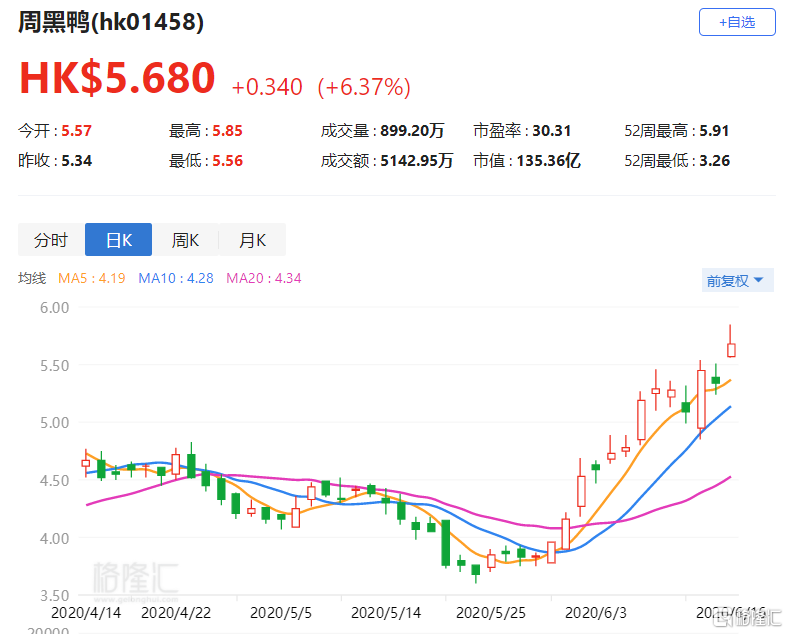Click the 2020/4/14 date axis label
The image size is (788, 634).
(x=86, y=613)
